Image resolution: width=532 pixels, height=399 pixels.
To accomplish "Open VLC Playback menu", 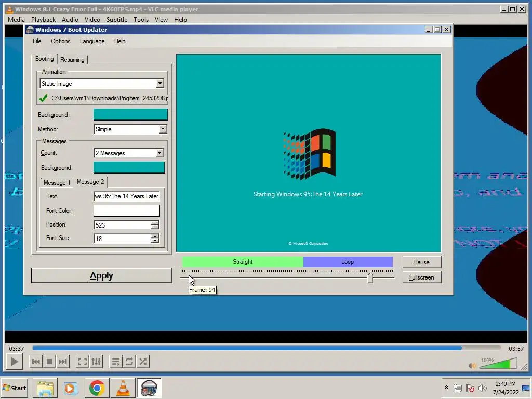I will (x=44, y=20).
